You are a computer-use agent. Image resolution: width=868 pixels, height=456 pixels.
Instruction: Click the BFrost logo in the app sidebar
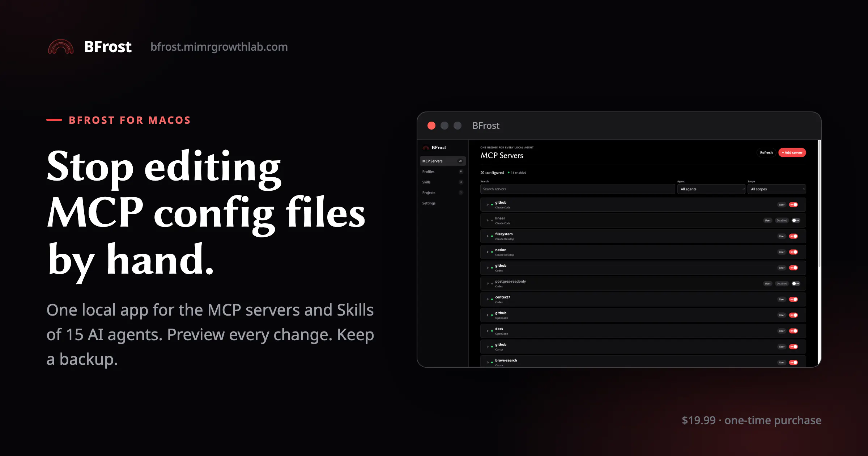(426, 148)
